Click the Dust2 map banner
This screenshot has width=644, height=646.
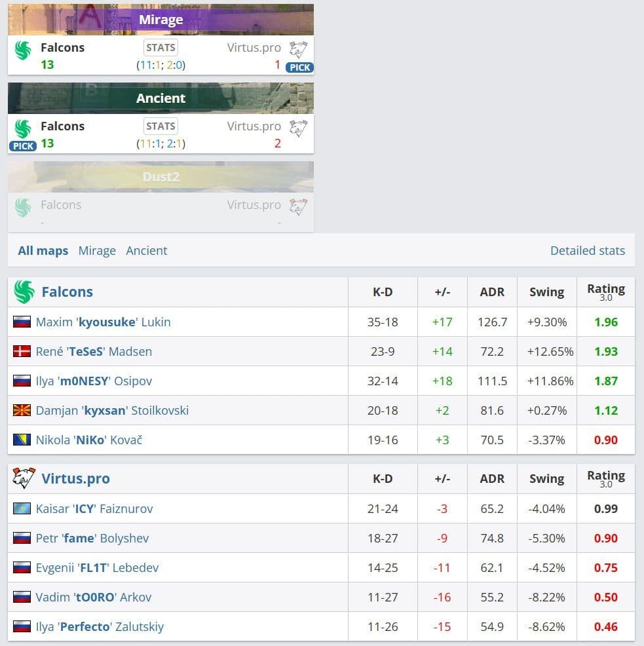(x=161, y=177)
